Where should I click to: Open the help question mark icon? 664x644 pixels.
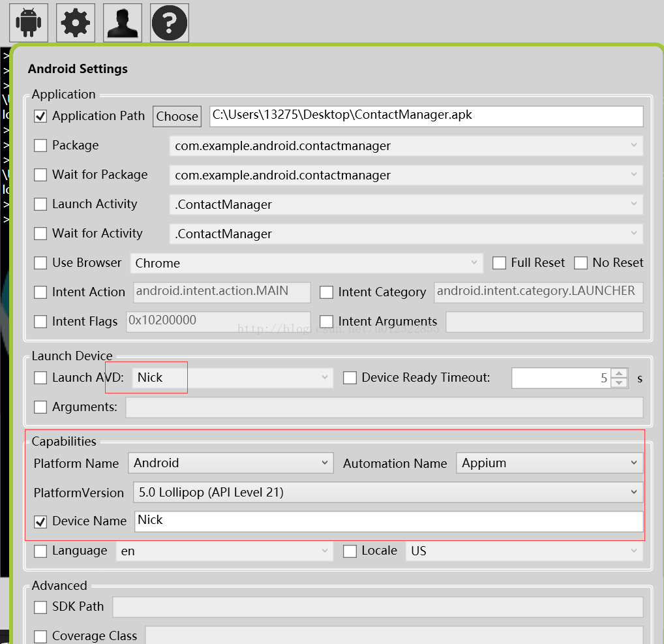coord(170,23)
